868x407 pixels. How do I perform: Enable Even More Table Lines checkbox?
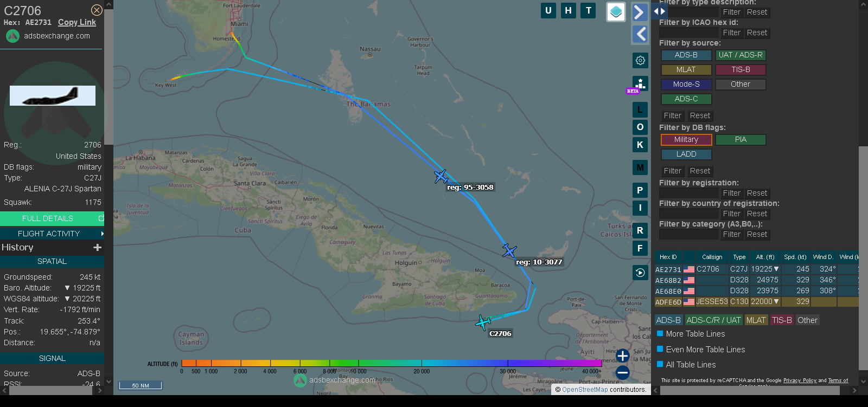click(660, 349)
